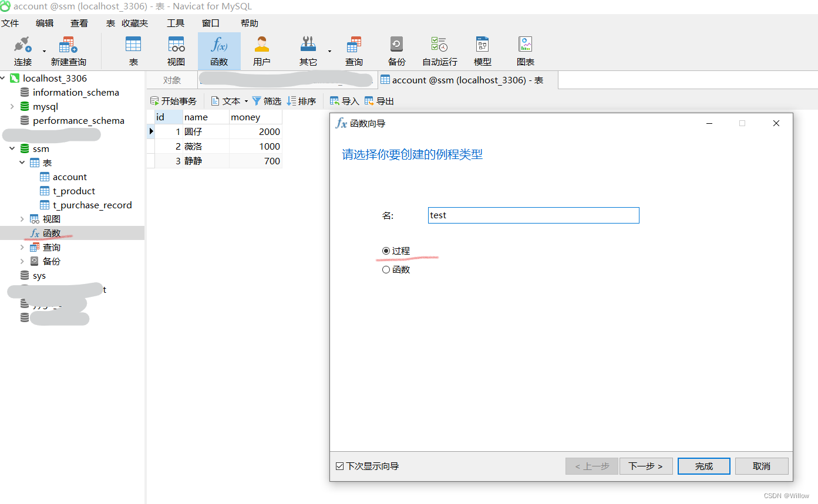The width and height of the screenshot is (818, 504).
Task: Open the 文本 text dropdown
Action: pos(230,101)
